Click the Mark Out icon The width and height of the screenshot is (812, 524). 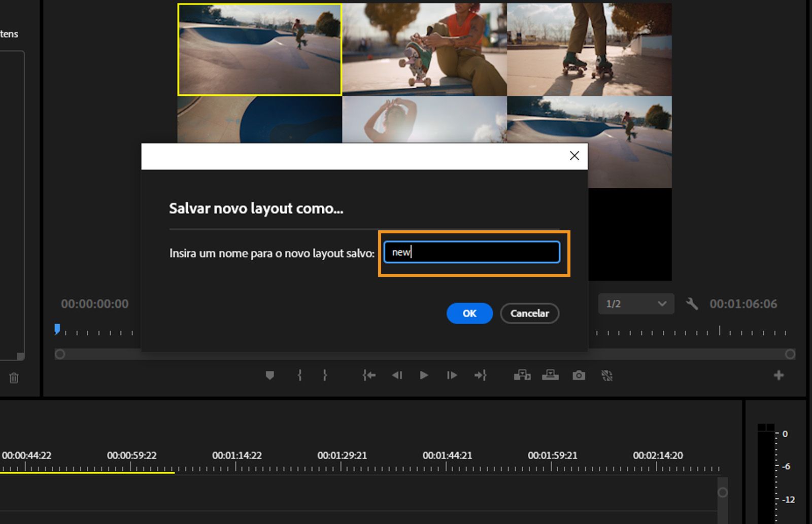tap(324, 375)
